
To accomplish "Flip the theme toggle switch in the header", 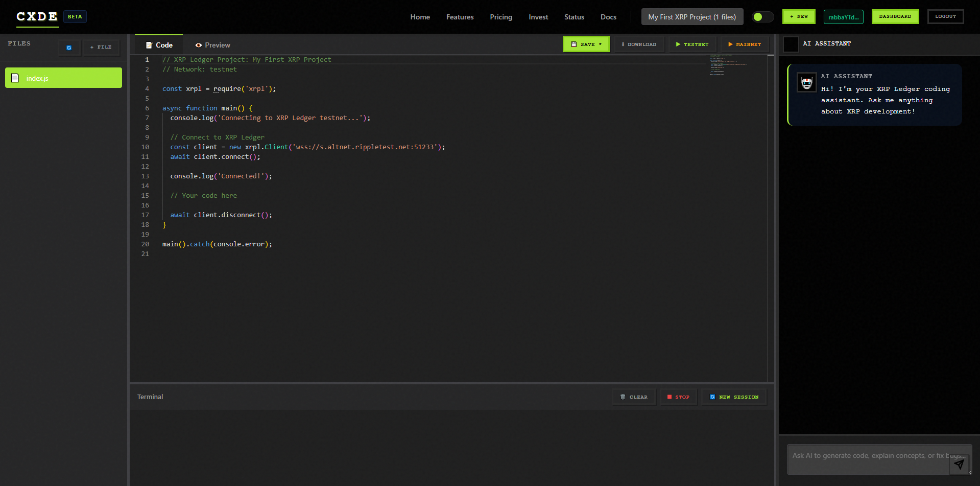I will (x=762, y=17).
